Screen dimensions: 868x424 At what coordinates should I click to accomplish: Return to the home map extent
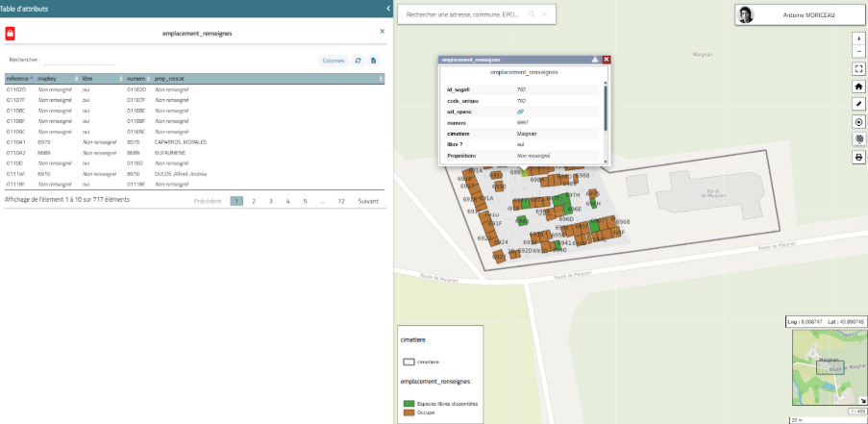858,87
